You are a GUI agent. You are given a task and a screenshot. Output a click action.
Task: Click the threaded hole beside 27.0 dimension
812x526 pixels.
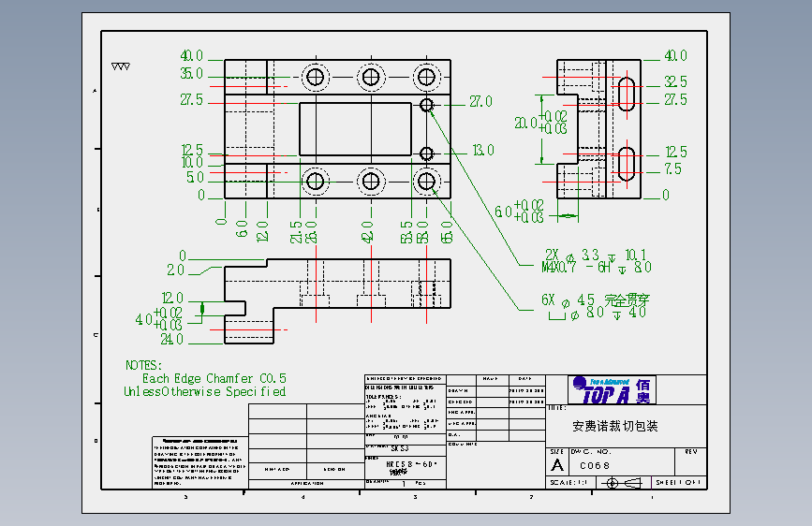(426, 105)
